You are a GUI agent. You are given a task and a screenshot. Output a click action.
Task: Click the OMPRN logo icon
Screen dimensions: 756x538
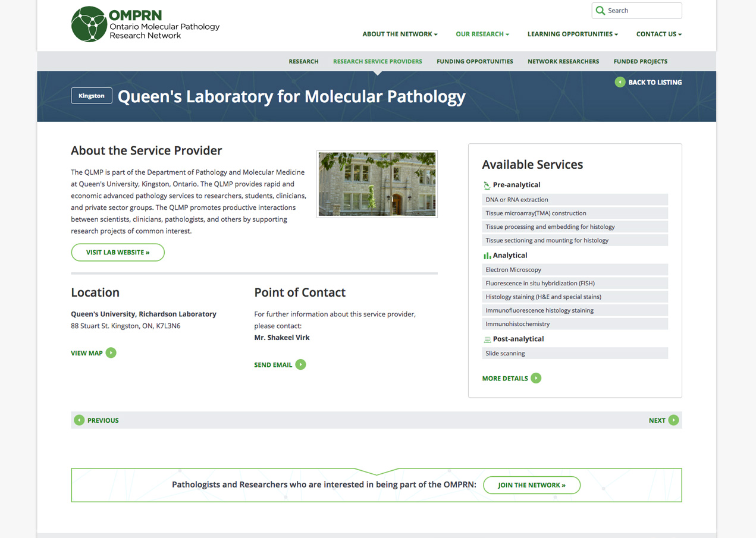click(x=89, y=24)
